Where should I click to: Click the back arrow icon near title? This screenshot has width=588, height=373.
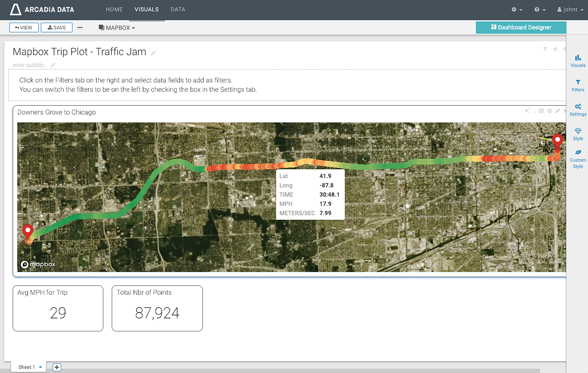tap(555, 49)
